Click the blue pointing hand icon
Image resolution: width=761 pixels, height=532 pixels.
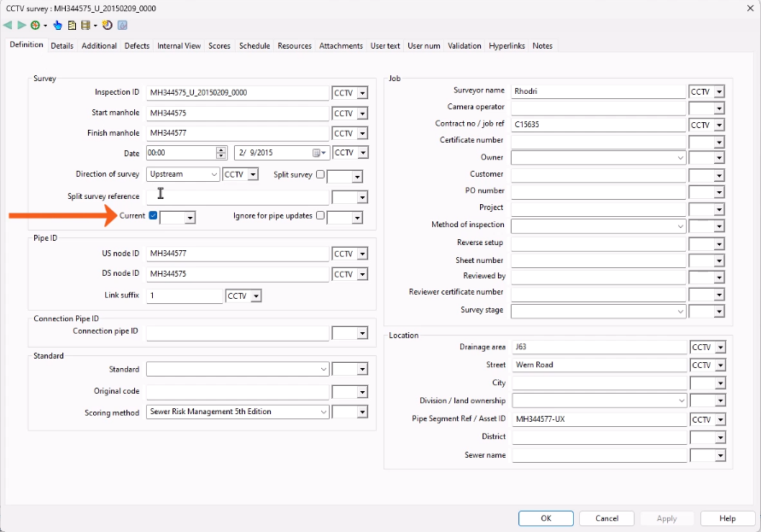click(x=58, y=25)
